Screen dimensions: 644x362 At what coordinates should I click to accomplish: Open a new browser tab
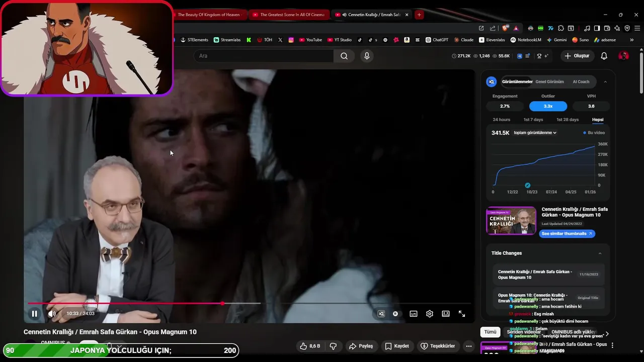pyautogui.click(x=419, y=15)
